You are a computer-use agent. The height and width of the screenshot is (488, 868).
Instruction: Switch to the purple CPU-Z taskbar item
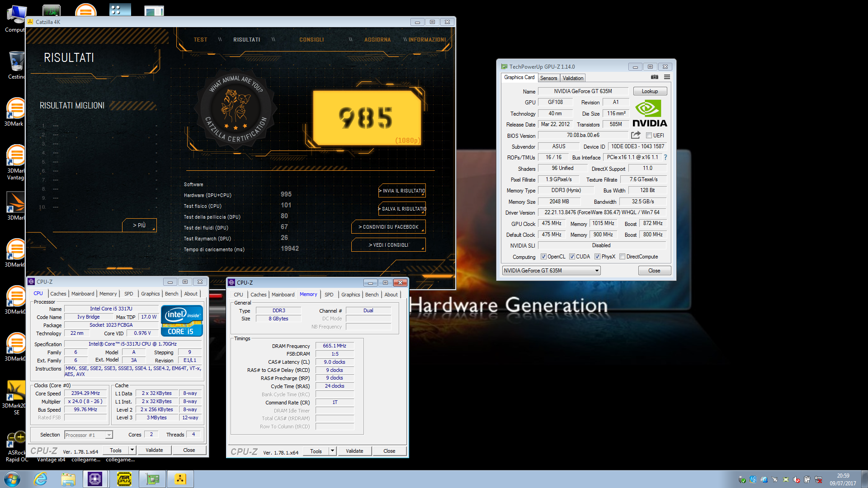click(95, 479)
